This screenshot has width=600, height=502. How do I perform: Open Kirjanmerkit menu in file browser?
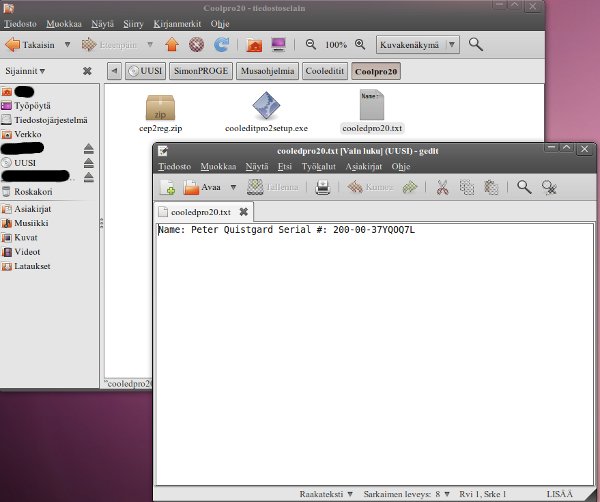click(177, 24)
